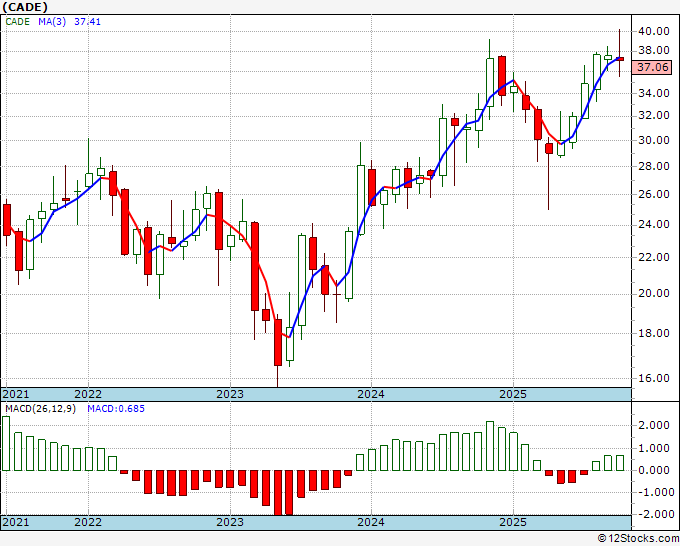
Task: Click the MACD:0.685 value label
Action: pyautogui.click(x=116, y=409)
